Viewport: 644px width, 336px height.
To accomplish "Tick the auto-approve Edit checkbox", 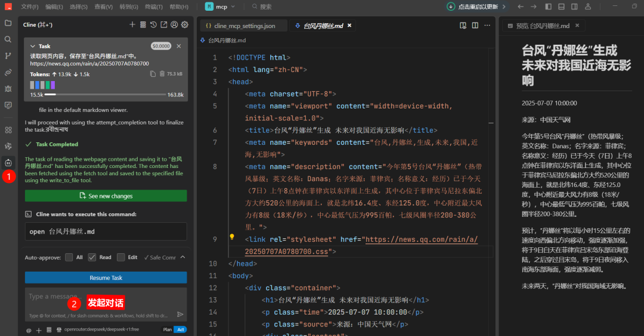I will tap(121, 257).
